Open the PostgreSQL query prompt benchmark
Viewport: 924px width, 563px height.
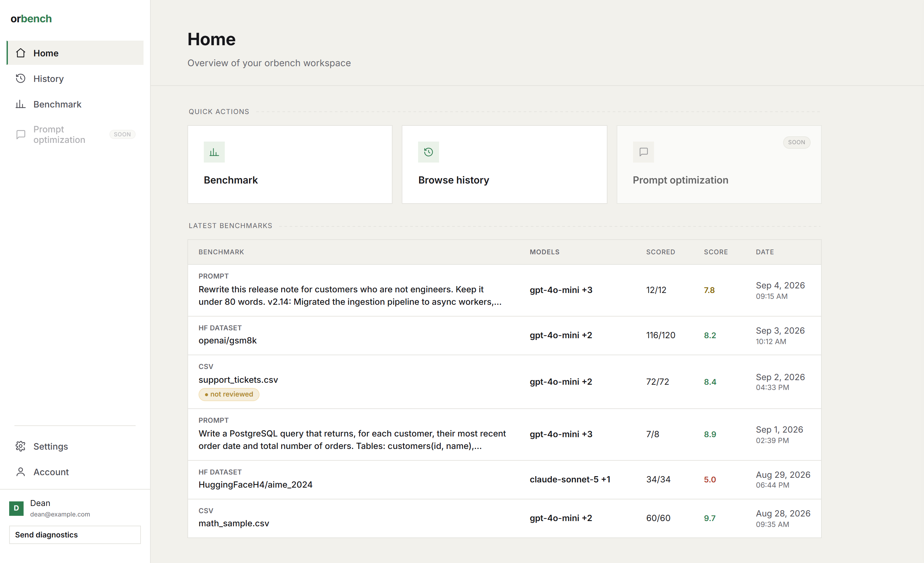504,434
